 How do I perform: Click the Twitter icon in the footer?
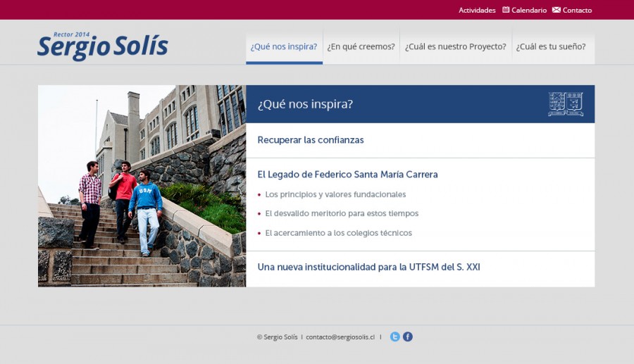click(394, 337)
